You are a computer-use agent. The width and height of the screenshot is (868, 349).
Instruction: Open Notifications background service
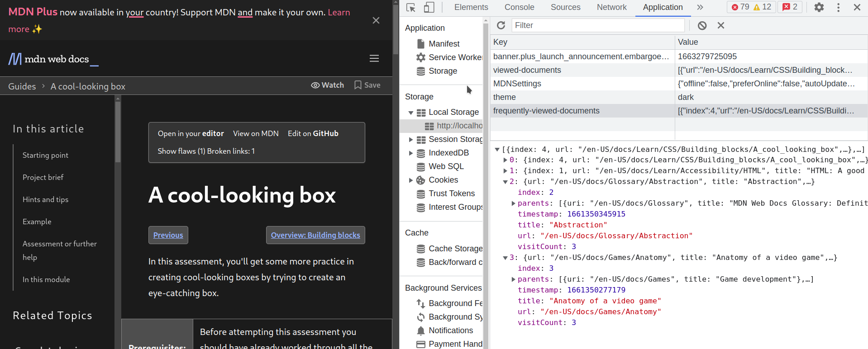pos(451,330)
